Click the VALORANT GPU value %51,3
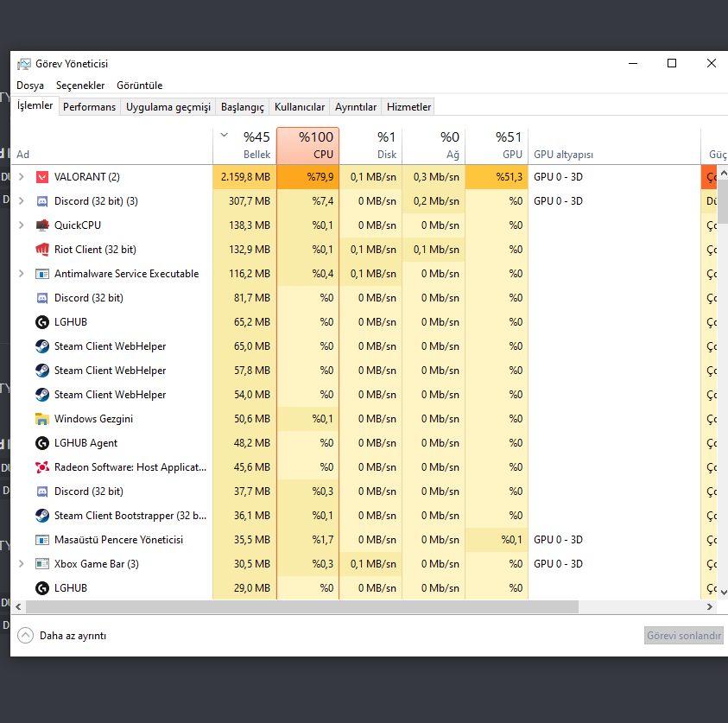Image resolution: width=728 pixels, height=723 pixels. tap(509, 177)
